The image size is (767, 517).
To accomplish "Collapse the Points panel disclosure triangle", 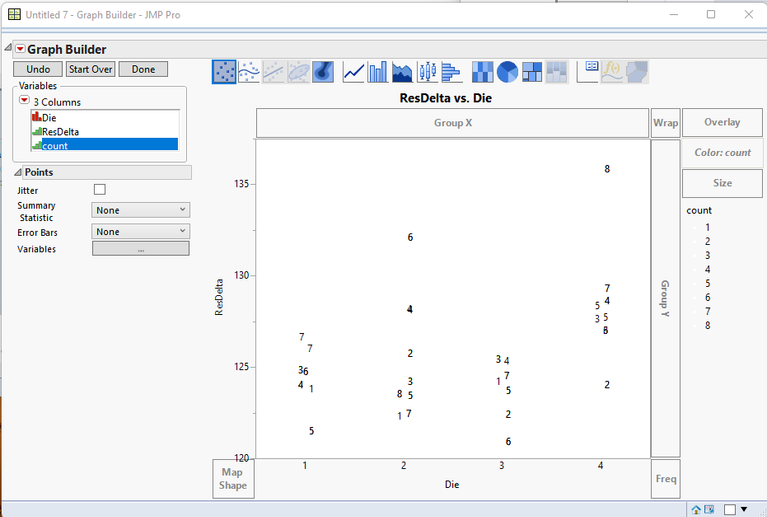I will [18, 172].
